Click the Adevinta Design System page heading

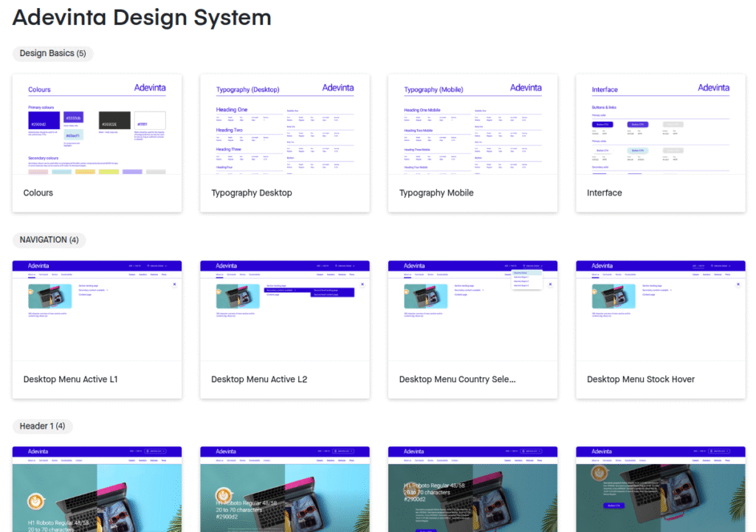coord(142,18)
